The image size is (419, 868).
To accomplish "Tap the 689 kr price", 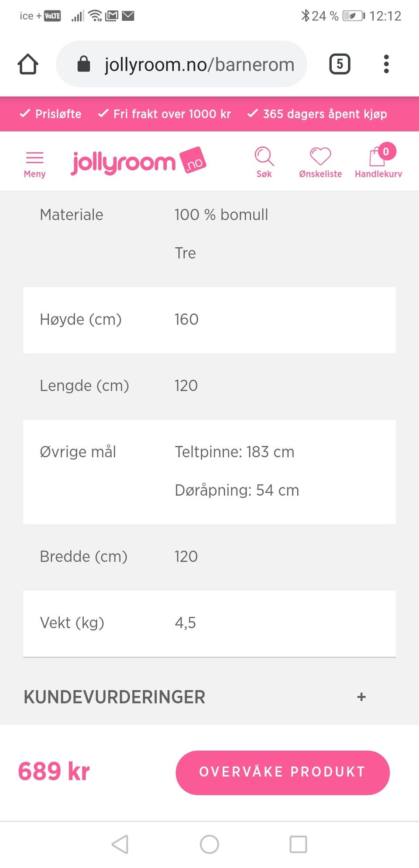I will pos(54,771).
